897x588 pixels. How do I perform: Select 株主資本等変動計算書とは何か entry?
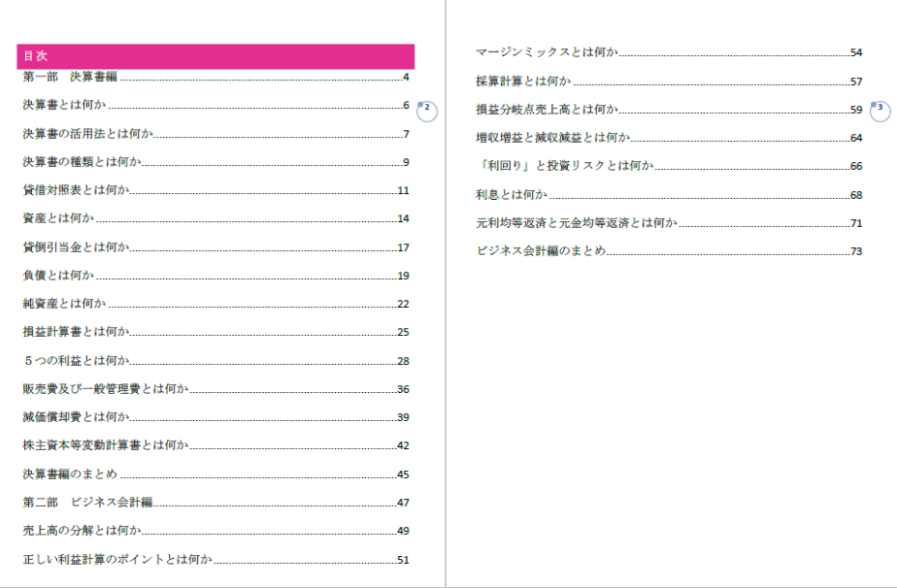[105, 445]
